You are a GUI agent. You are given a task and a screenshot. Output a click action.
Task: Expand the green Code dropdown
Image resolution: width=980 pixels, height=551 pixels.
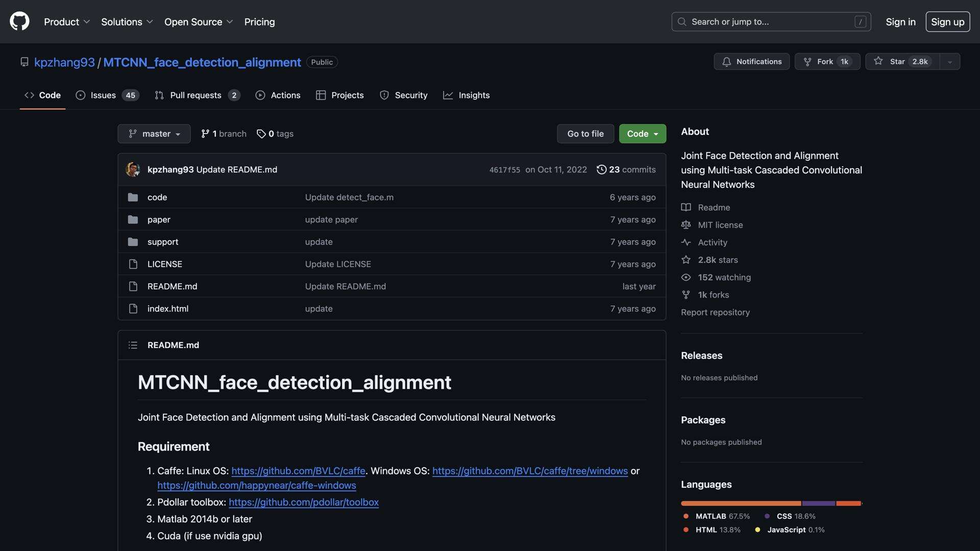click(x=642, y=134)
